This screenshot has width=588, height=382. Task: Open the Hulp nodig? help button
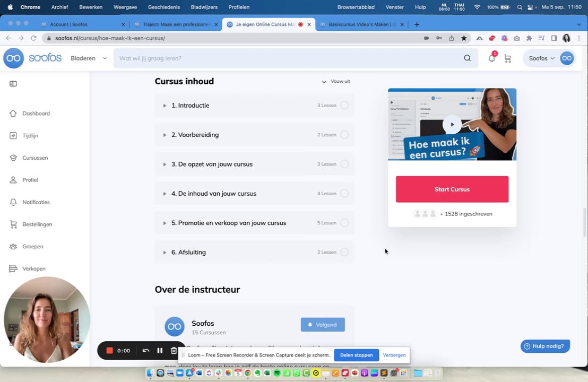[x=545, y=346]
